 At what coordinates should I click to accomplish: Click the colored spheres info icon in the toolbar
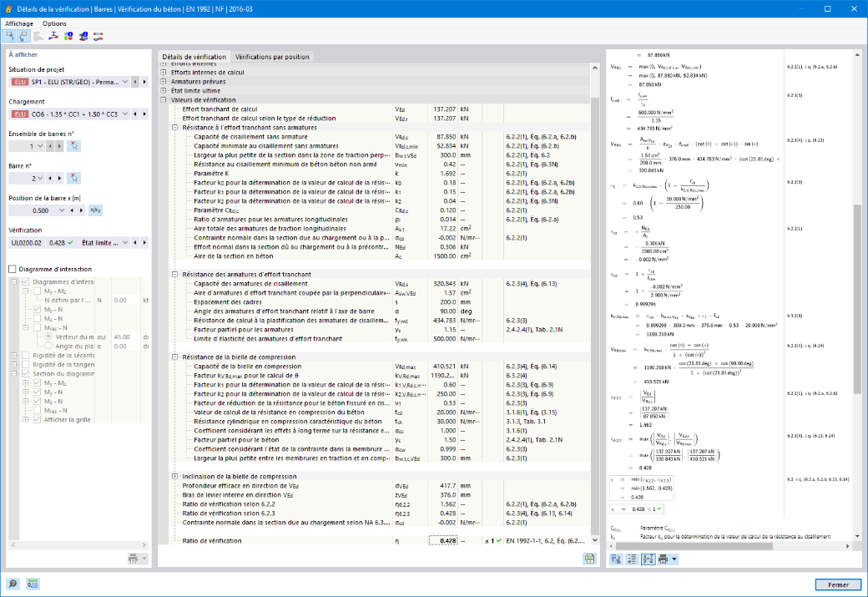click(68, 36)
